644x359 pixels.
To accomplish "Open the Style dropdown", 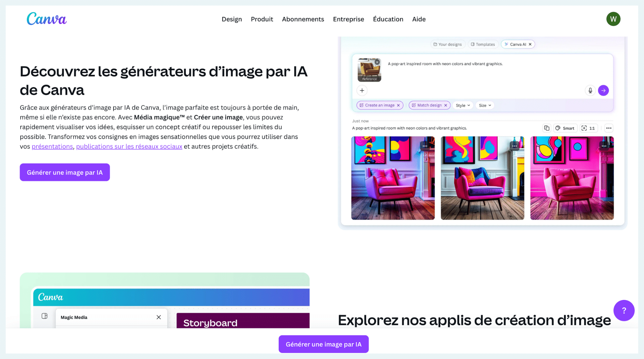I will [463, 105].
